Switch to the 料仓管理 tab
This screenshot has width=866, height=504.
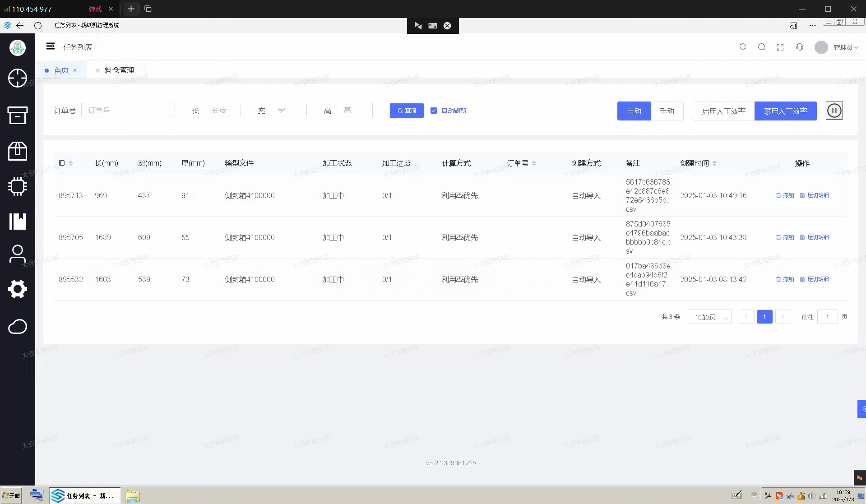point(119,70)
